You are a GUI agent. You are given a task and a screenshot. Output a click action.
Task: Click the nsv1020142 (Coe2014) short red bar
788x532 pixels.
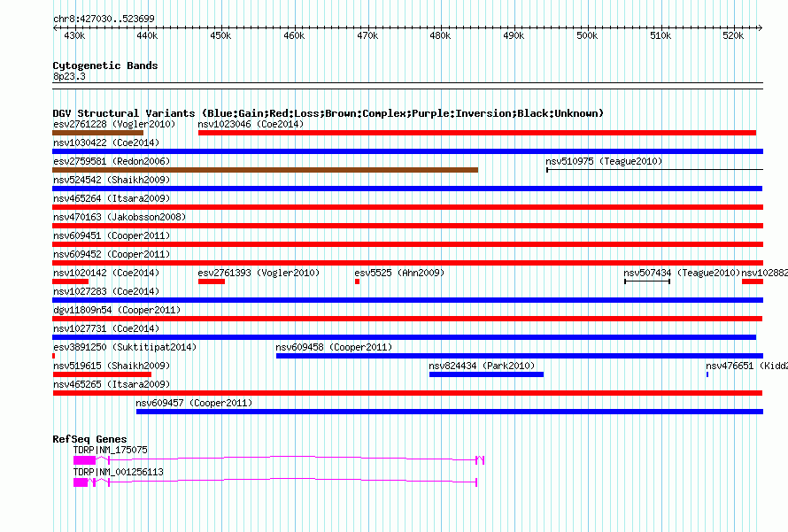[x=70, y=281]
